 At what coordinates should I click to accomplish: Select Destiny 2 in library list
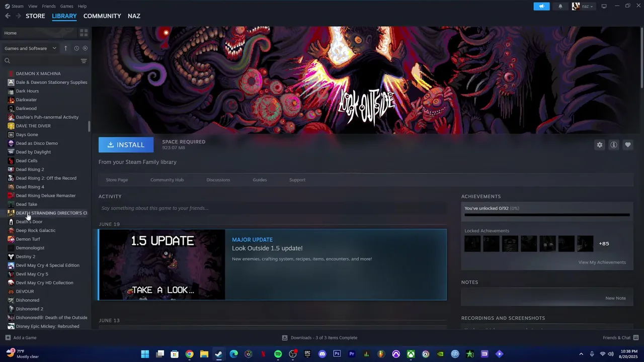pyautogui.click(x=26, y=256)
